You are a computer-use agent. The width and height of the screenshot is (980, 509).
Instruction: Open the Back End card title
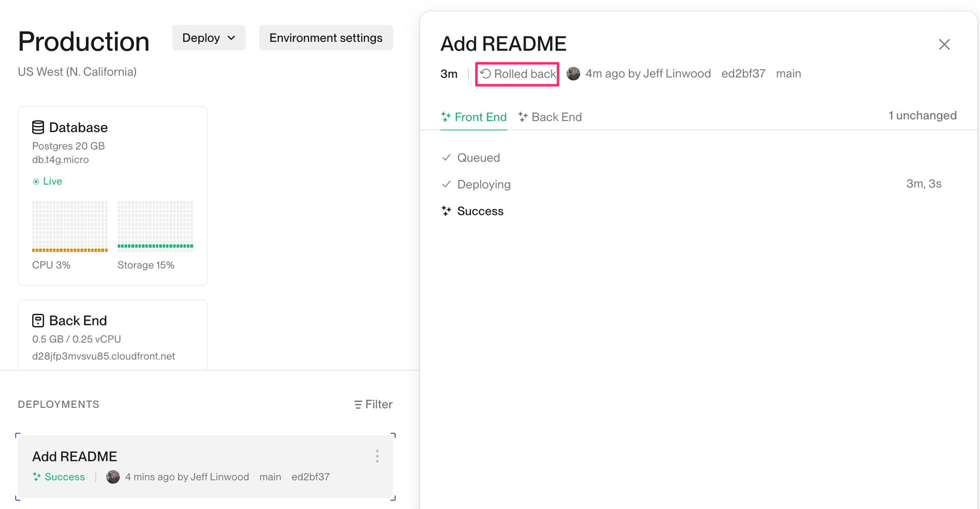78,321
